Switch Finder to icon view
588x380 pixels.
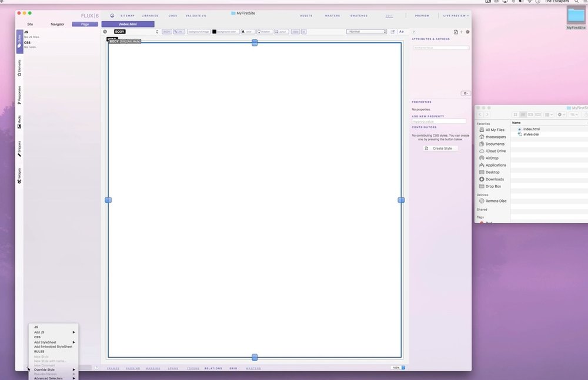point(515,115)
